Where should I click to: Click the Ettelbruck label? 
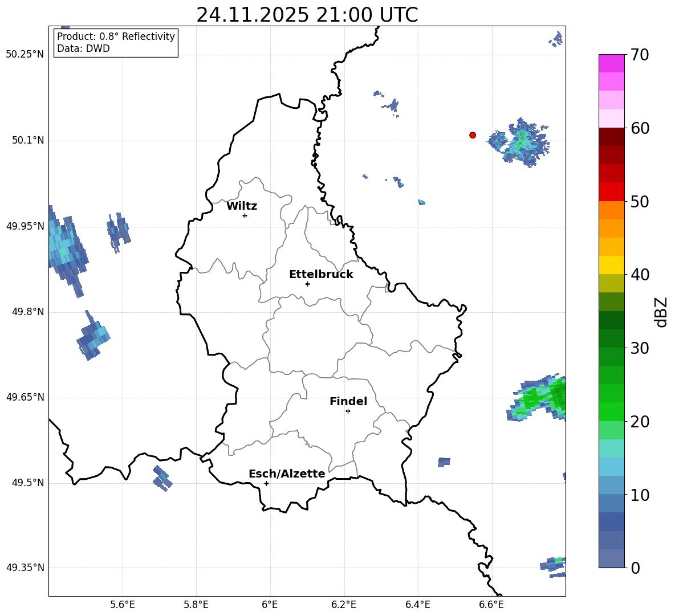(x=321, y=275)
